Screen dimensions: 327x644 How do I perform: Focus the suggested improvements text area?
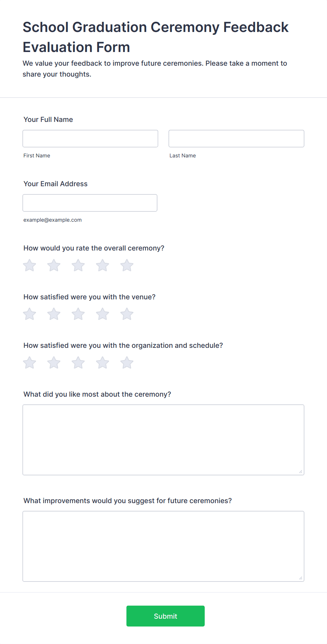click(x=163, y=546)
